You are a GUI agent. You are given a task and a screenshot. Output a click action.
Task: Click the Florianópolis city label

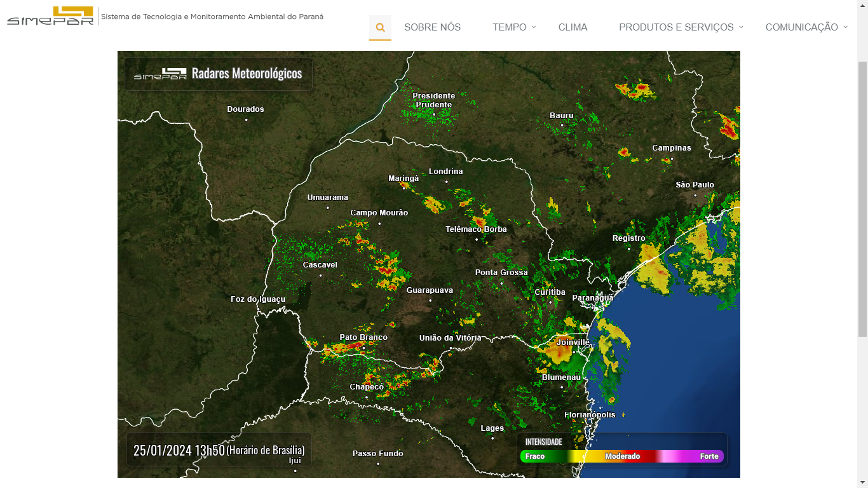(590, 415)
